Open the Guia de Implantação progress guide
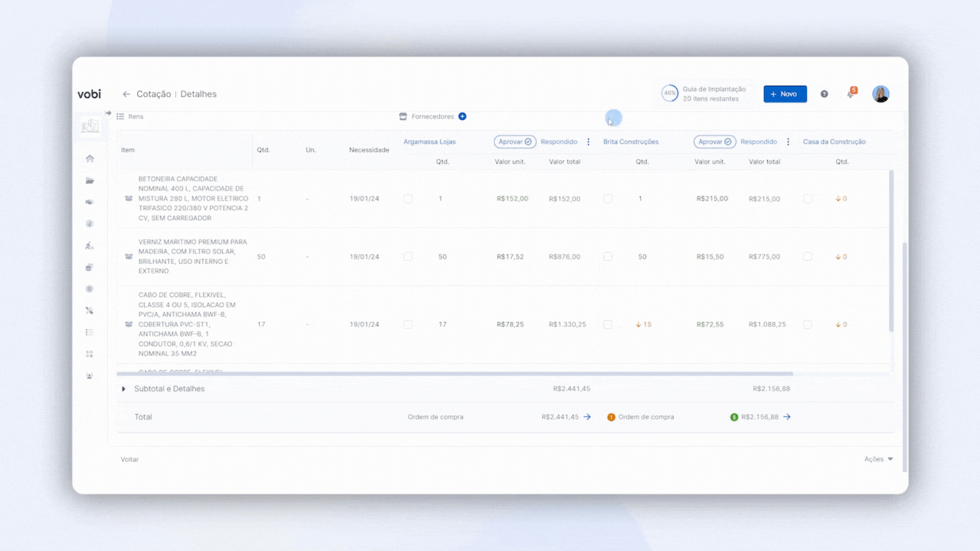This screenshot has height=551, width=980. click(x=704, y=94)
